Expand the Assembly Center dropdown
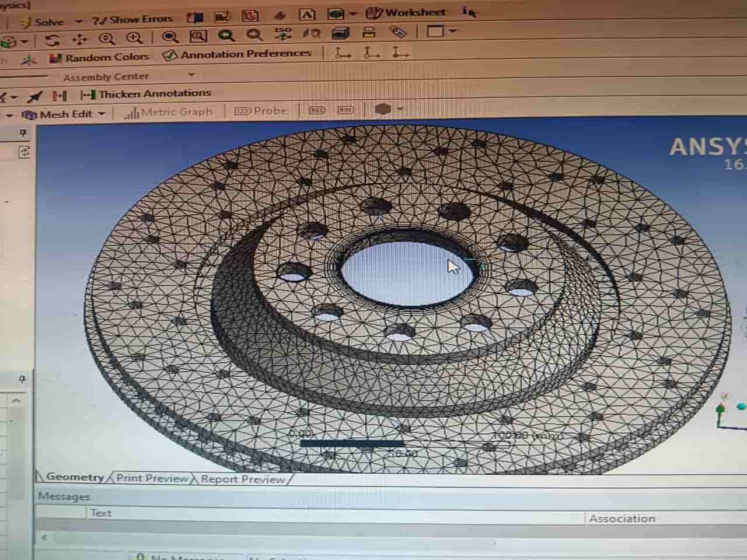This screenshot has width=747, height=560. [191, 75]
